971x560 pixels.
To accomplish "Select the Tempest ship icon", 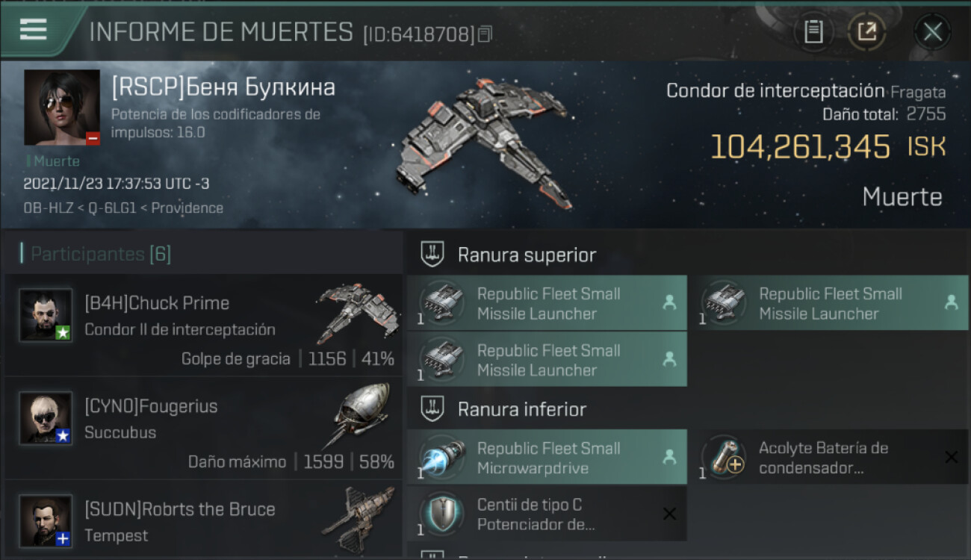I will coord(359,518).
